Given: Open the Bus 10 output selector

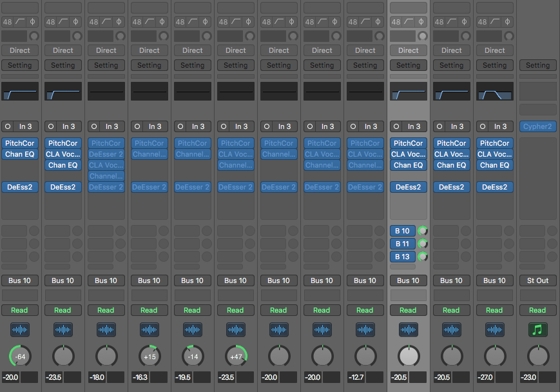Looking at the screenshot, I should point(20,280).
